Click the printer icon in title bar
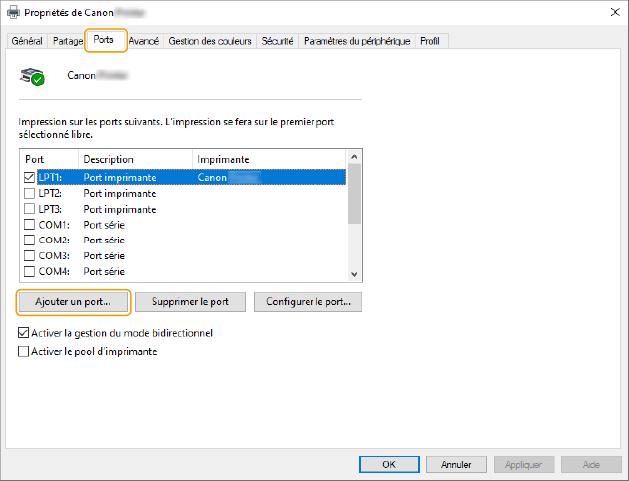This screenshot has width=629, height=481. pos(12,11)
